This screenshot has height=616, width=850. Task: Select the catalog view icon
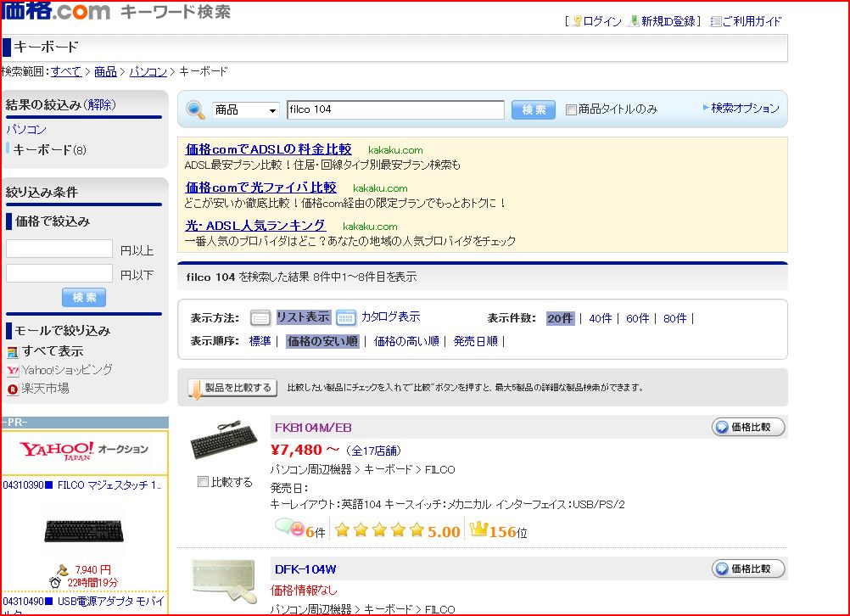coord(345,317)
